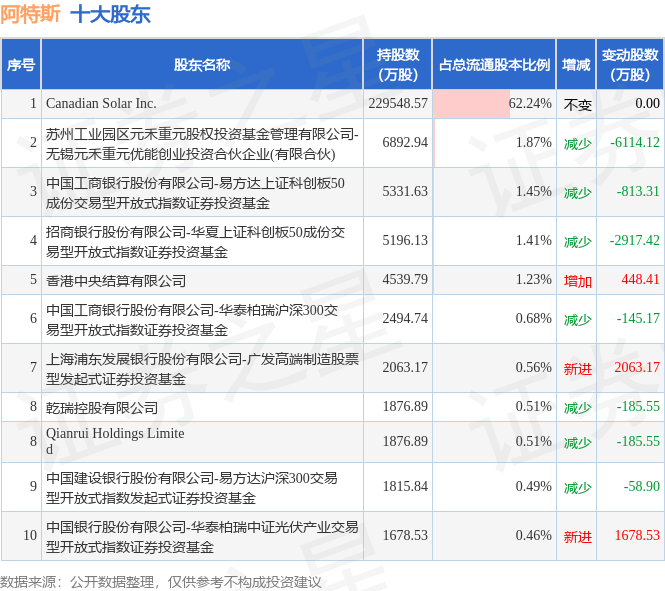Select the 苏州工业园区元禾重元 shareholder name
The image size is (665, 591).
point(202,144)
